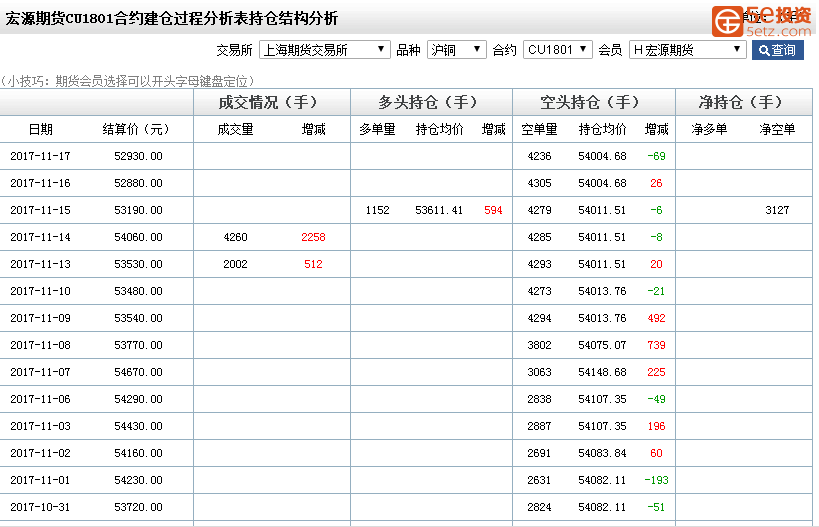The height and width of the screenshot is (527, 819).
Task: Click settlement price 54670.00
Action: pyautogui.click(x=138, y=372)
